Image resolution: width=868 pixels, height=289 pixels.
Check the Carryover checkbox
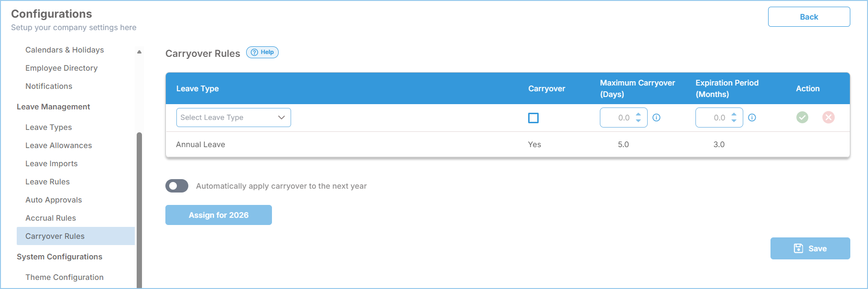pos(533,118)
